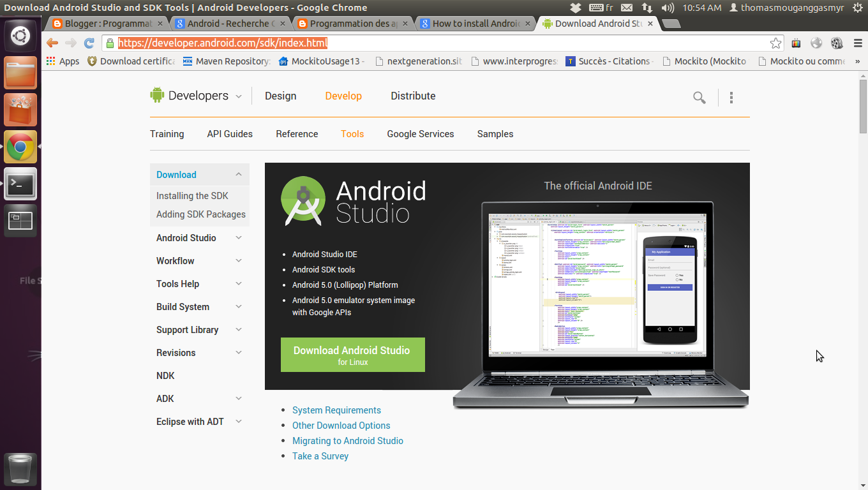The height and width of the screenshot is (490, 868).
Task: Launch the Terminal from the Ubuntu dock
Action: pyautogui.click(x=20, y=184)
